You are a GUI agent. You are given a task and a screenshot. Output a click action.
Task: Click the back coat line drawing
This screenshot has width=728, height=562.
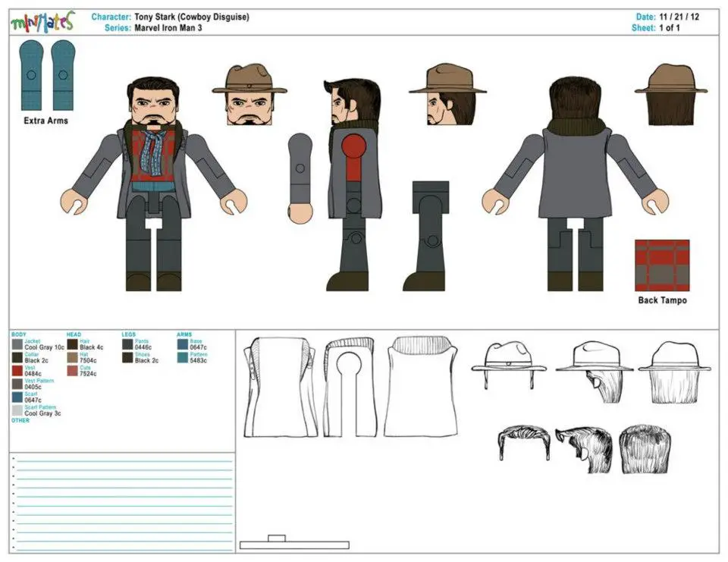(x=420, y=388)
